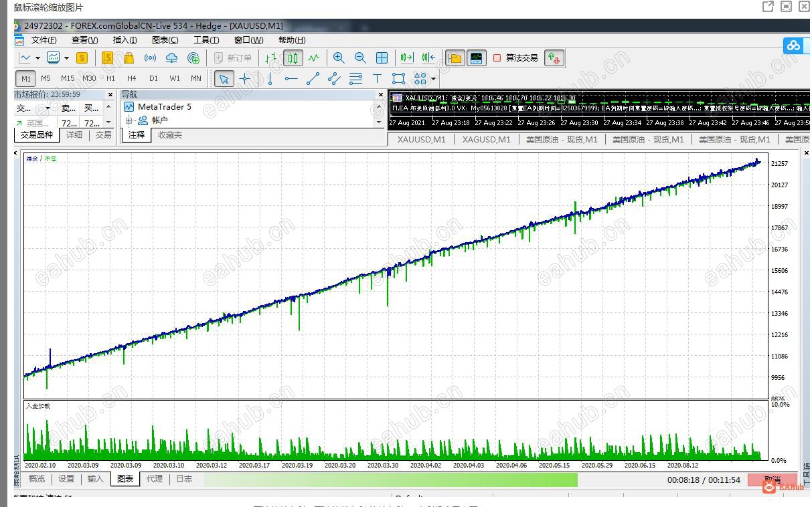Click the green test progress bar
This screenshot has width=812, height=507.
point(390,480)
